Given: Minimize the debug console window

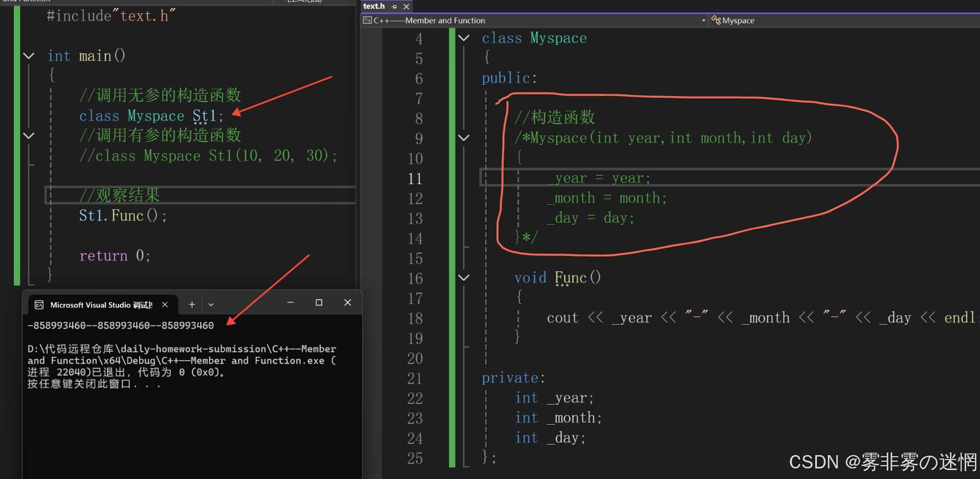Looking at the screenshot, I should point(290,302).
